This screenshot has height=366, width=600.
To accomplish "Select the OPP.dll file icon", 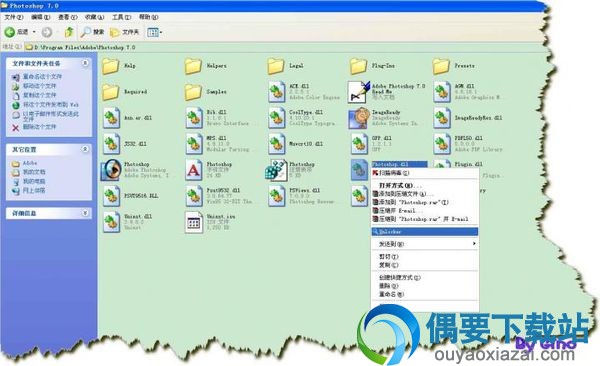I will tap(359, 144).
